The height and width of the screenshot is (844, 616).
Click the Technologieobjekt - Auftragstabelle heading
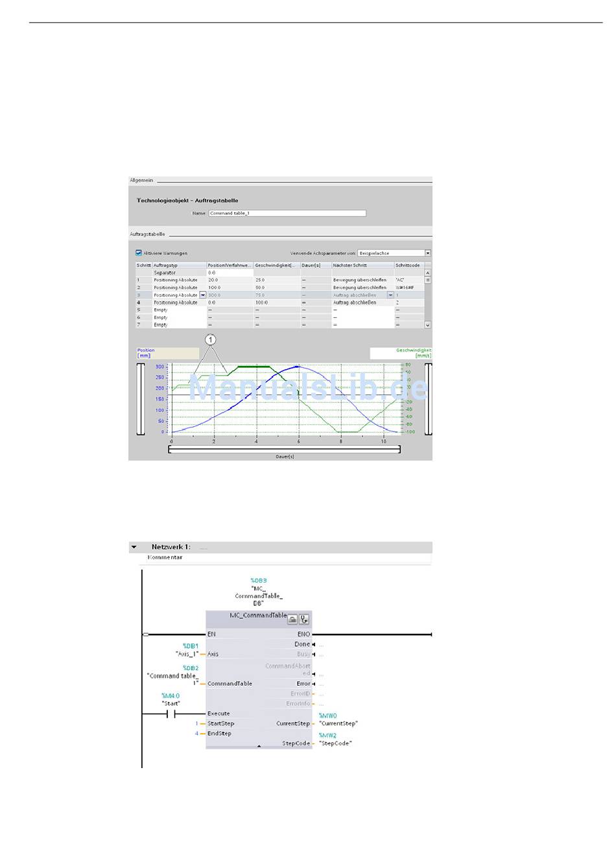[187, 200]
